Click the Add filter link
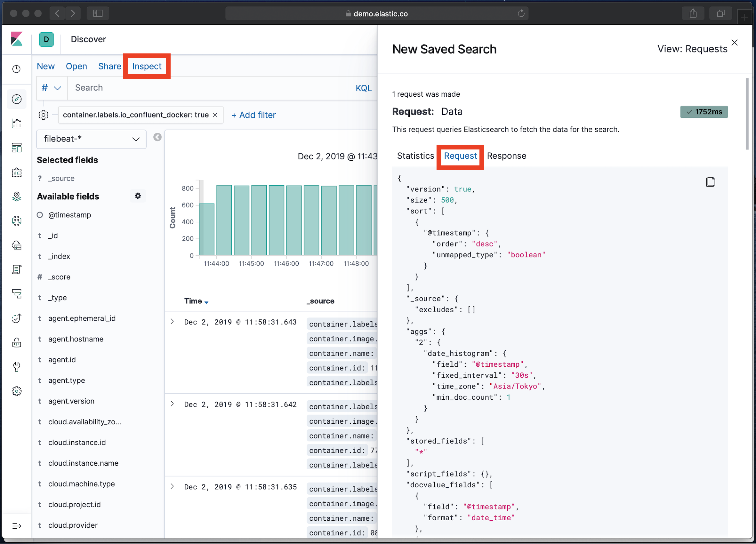756x544 pixels. [254, 115]
